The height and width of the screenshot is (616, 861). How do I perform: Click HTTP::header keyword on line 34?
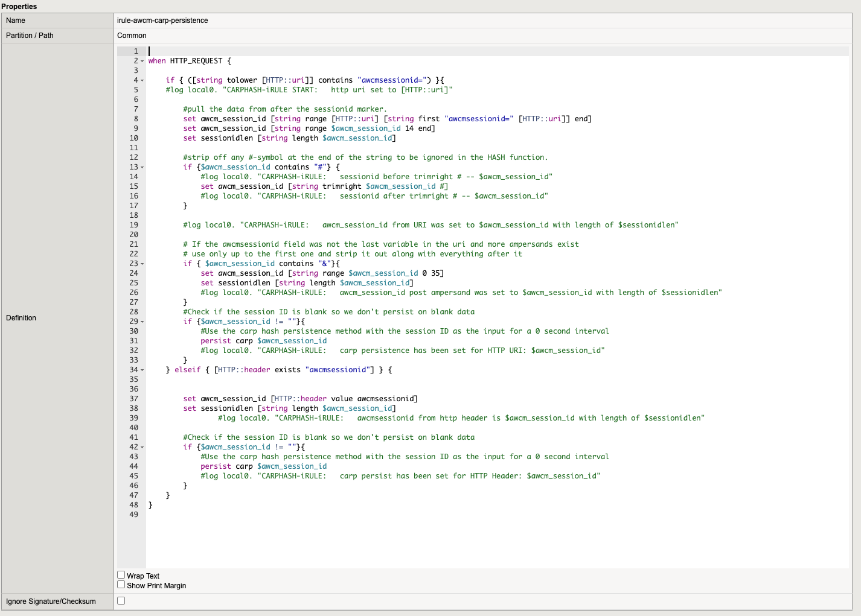click(x=244, y=370)
